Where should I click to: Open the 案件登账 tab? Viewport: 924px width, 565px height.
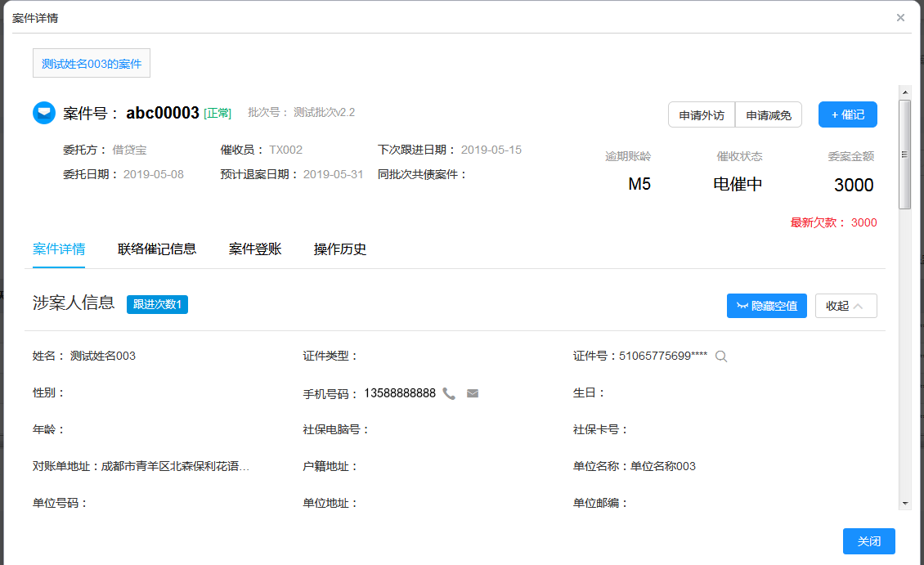click(255, 249)
